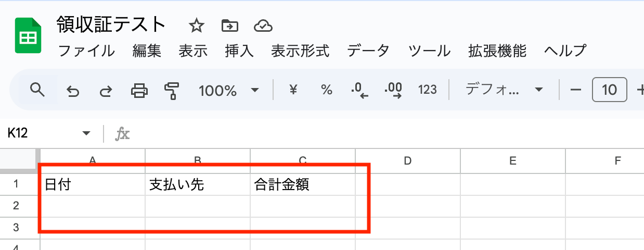The image size is (644, 250).
Task: Apply yen currency format
Action: [293, 90]
